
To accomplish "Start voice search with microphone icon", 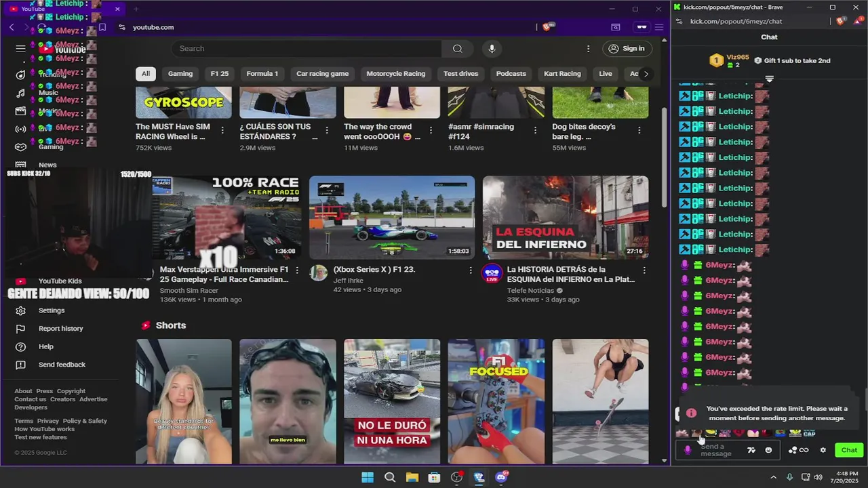I will coord(492,48).
